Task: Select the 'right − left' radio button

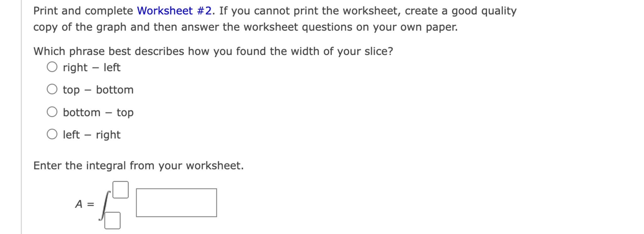Action: [52, 67]
